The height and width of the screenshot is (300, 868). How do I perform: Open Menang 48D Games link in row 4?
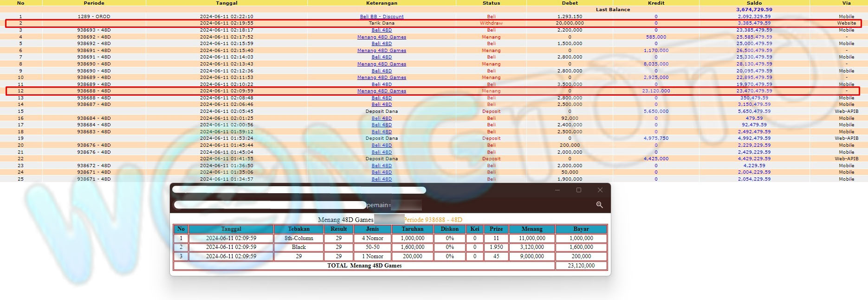[x=382, y=37]
